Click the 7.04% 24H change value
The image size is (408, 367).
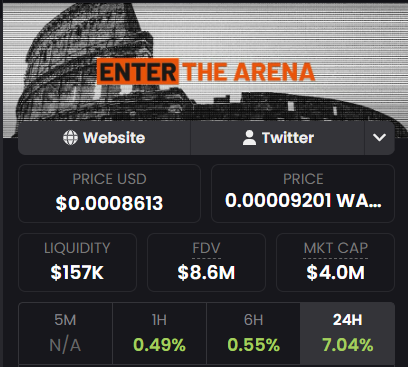click(347, 345)
